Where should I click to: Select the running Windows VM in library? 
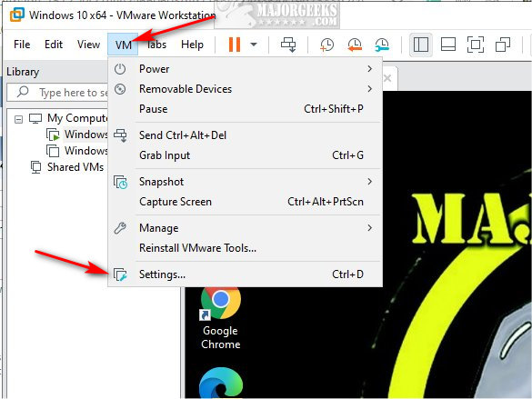[x=85, y=135]
